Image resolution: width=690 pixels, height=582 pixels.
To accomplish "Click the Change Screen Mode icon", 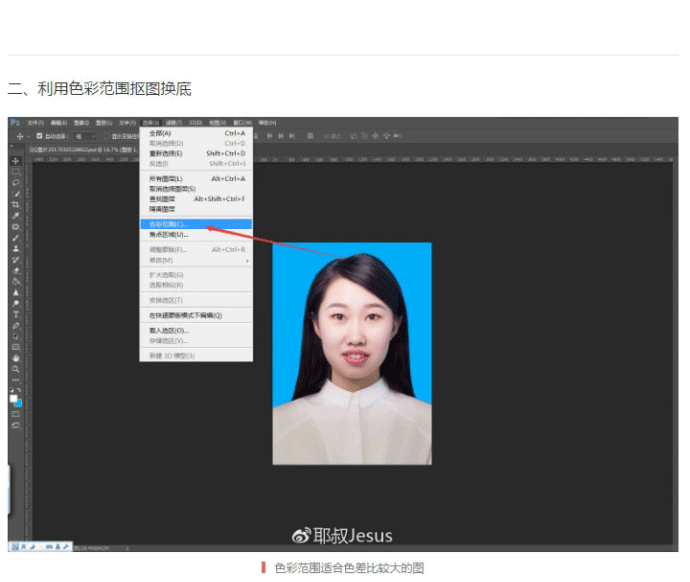I will 16,425.
